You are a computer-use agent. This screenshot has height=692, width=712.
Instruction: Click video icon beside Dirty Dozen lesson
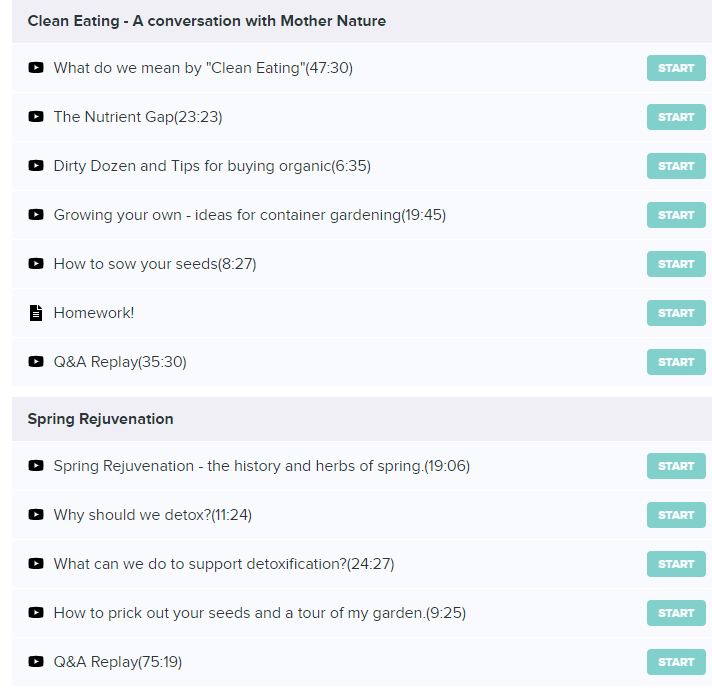(x=36, y=166)
